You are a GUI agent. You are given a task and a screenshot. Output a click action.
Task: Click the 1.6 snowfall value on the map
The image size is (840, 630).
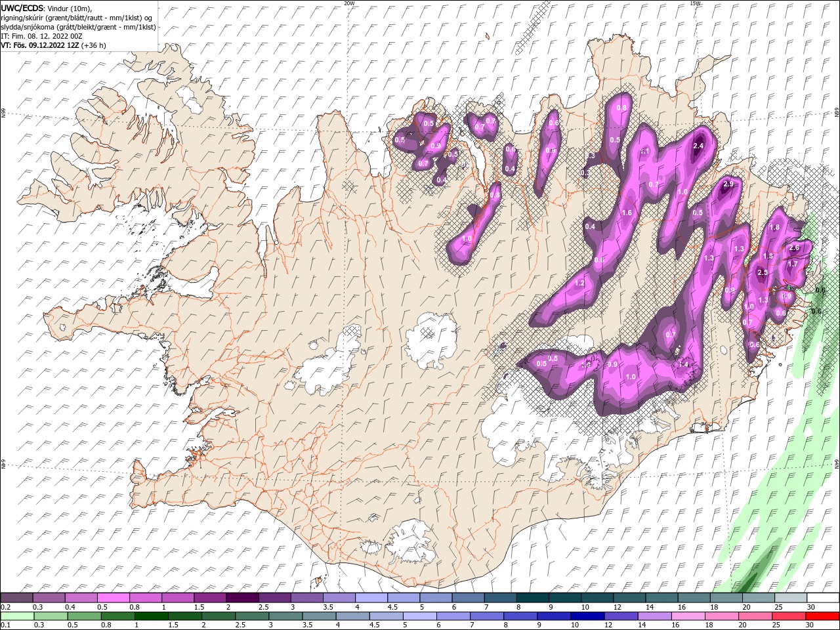coord(627,213)
